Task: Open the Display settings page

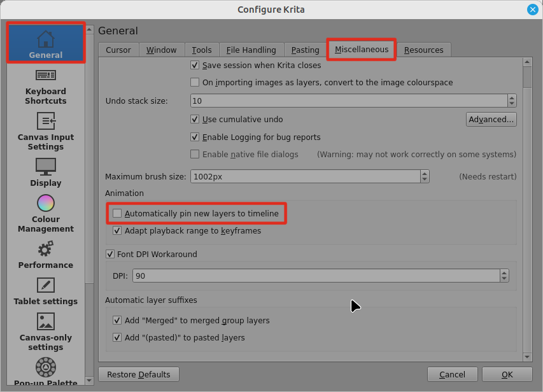Action: coord(46,172)
